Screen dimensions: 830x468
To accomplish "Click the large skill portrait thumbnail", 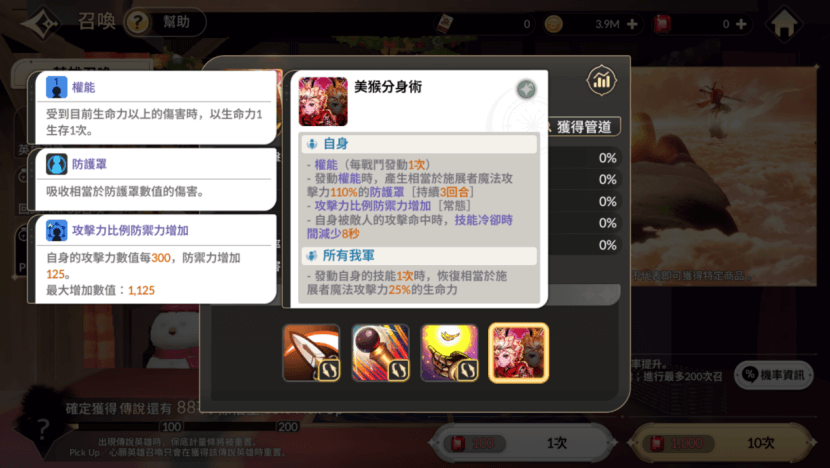I will (323, 102).
